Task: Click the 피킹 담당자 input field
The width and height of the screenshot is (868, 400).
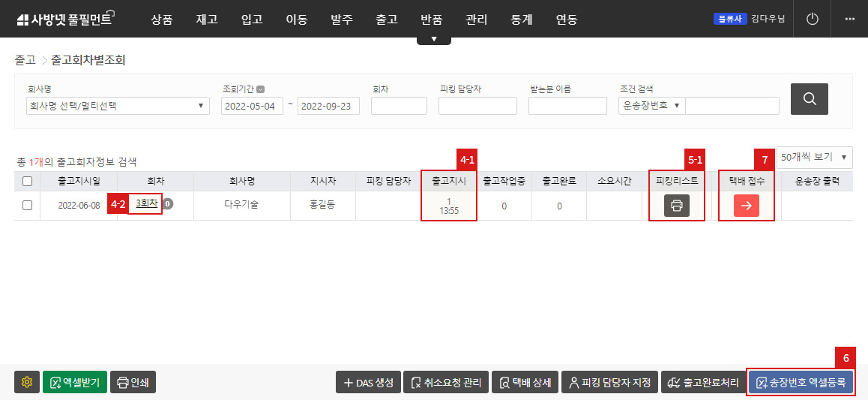Action: point(477,106)
